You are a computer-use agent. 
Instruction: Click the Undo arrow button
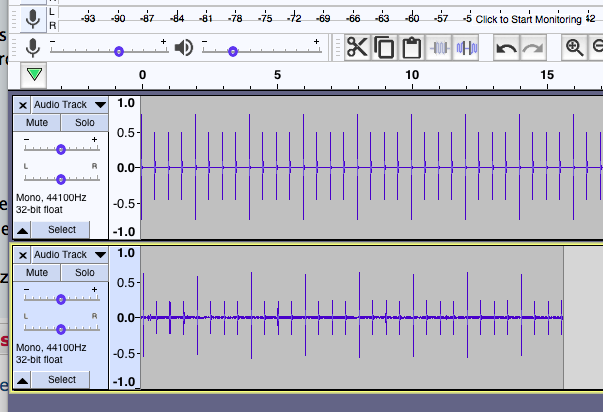(506, 48)
